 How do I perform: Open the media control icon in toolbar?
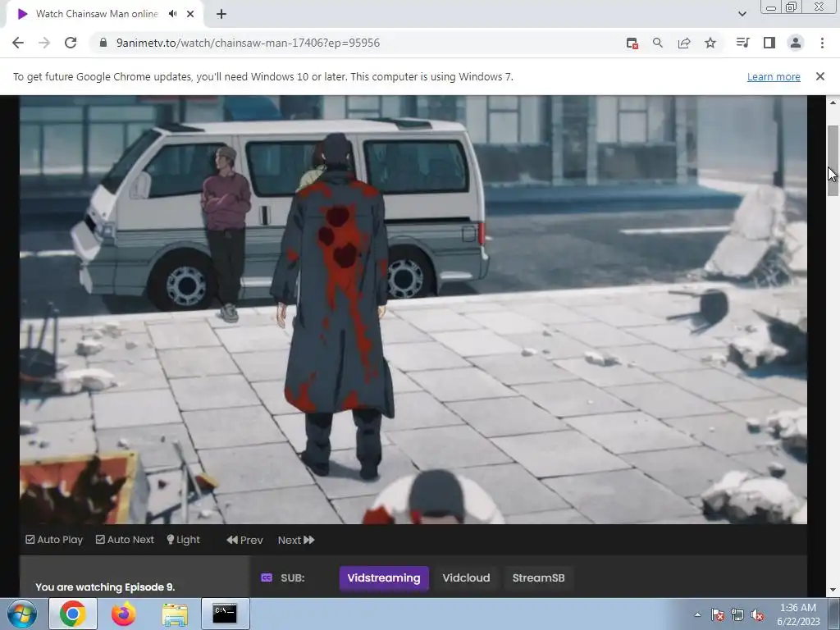(743, 43)
